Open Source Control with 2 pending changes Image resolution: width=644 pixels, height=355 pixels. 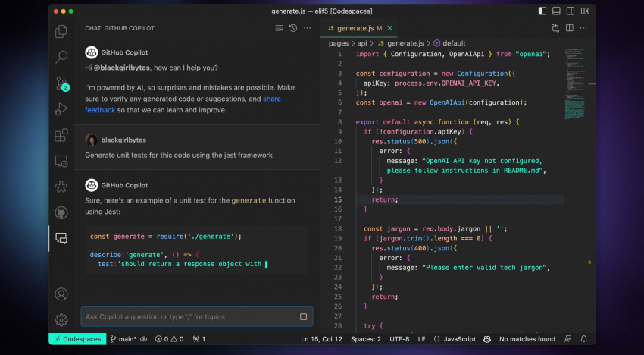tap(61, 83)
